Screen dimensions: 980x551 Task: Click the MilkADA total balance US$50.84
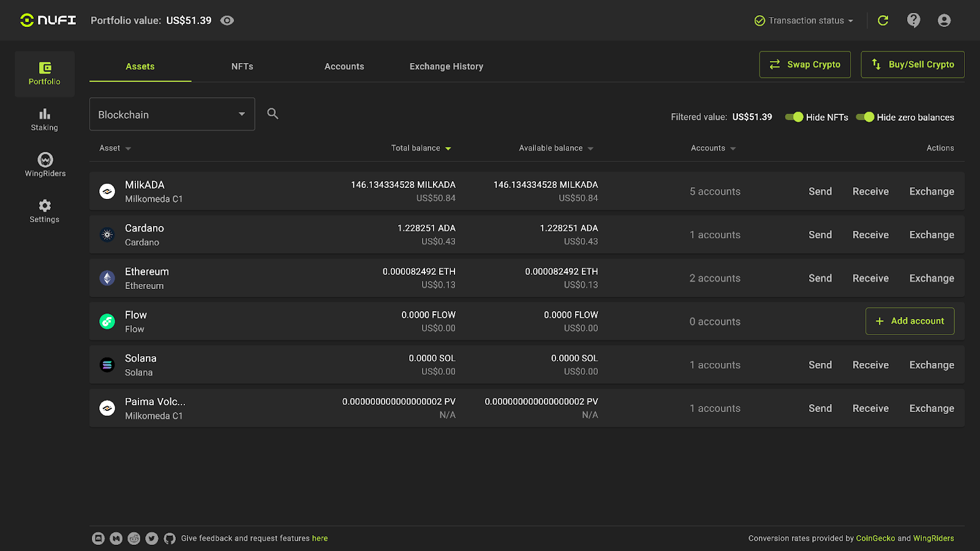(436, 198)
